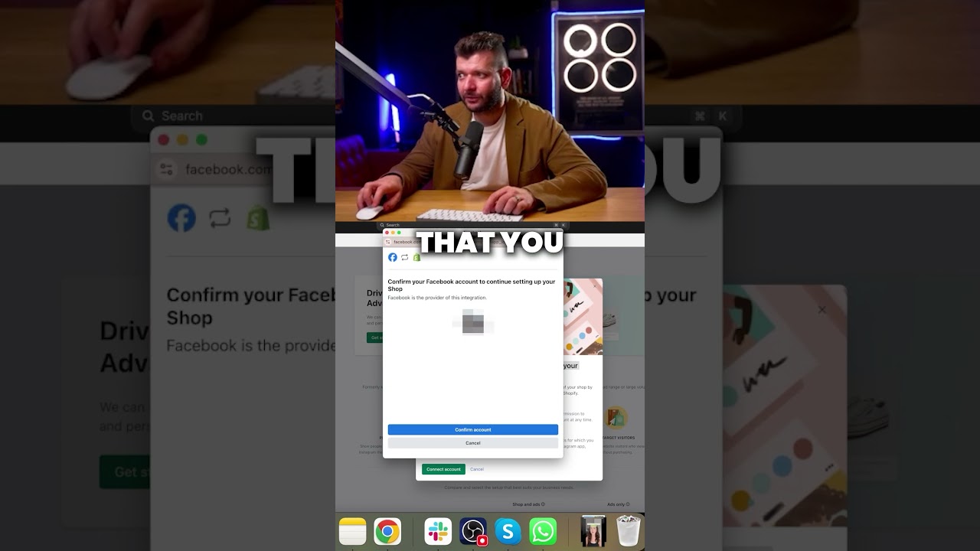980x551 pixels.
Task: Click 'Compare and select the setup' text
Action: click(509, 487)
